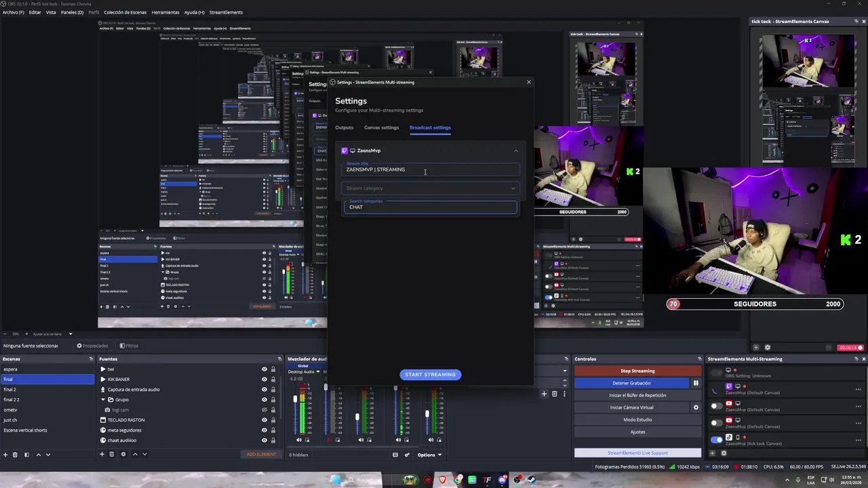Show the hidden logi cam source
The width and height of the screenshot is (868, 488).
264,410
